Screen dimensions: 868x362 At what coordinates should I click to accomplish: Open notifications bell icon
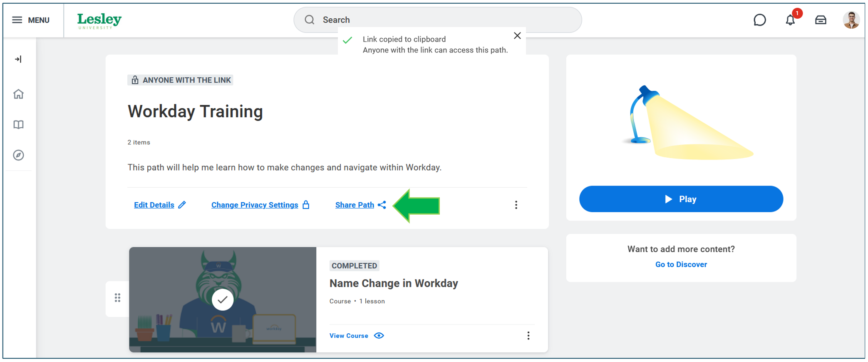[790, 20]
